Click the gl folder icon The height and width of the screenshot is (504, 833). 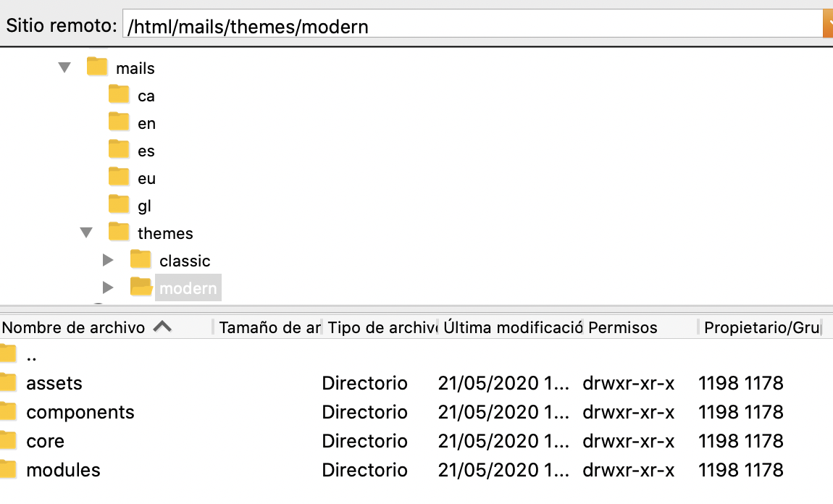click(119, 205)
